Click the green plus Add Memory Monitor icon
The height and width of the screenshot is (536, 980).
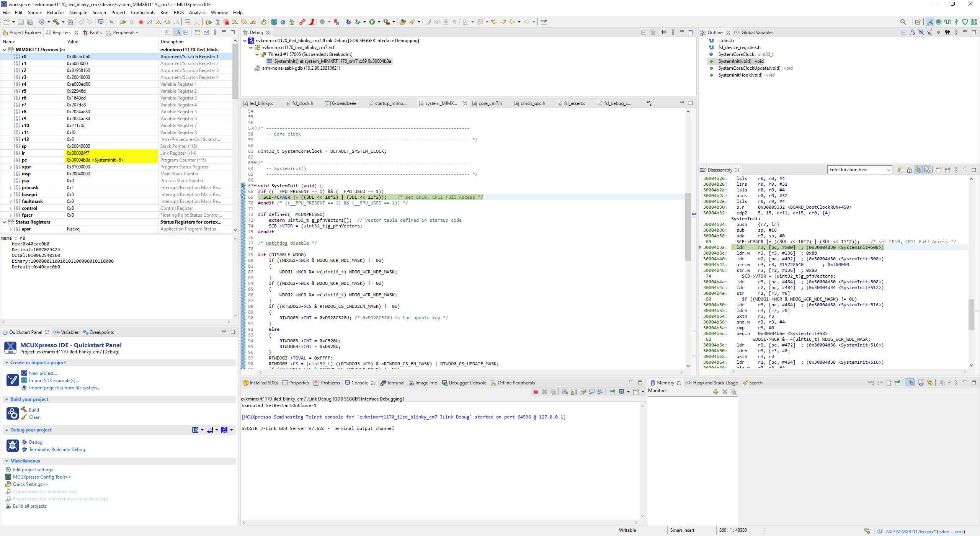pos(715,392)
